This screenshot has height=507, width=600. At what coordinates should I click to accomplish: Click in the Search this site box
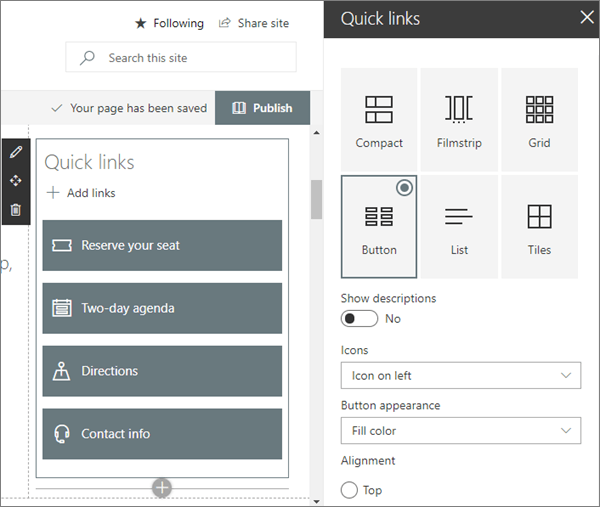(x=181, y=57)
